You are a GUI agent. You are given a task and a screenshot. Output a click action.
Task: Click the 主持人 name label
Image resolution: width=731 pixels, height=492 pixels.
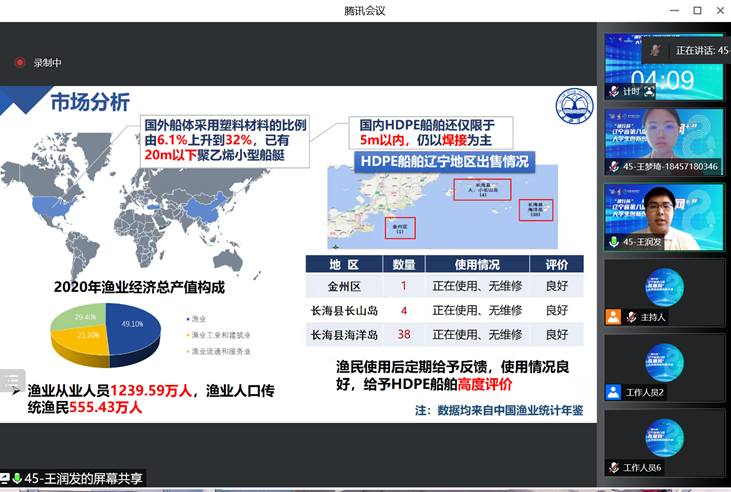(x=652, y=317)
